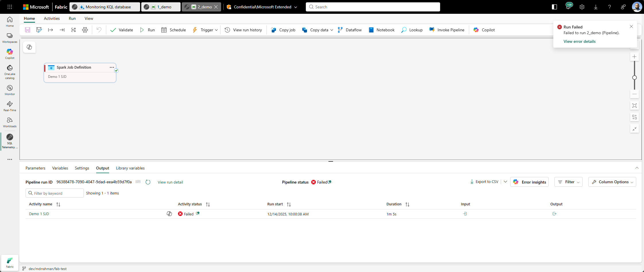This screenshot has height=272, width=644.
Task: Open the Output details for Demo 1 SJD
Action: coord(554,214)
